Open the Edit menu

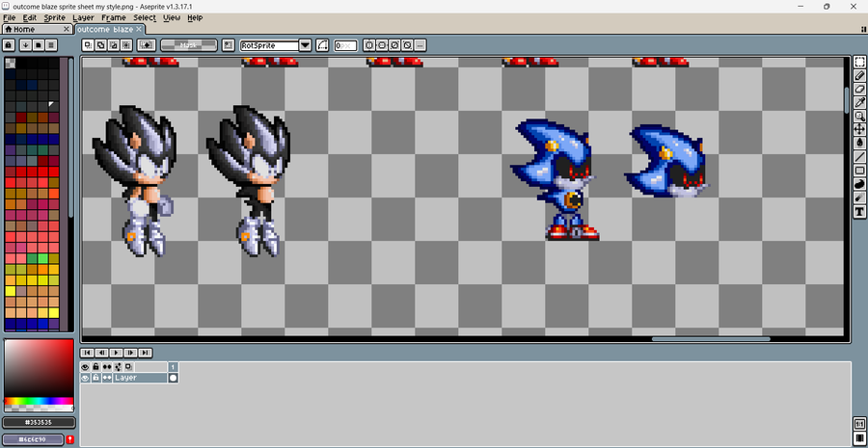29,17
